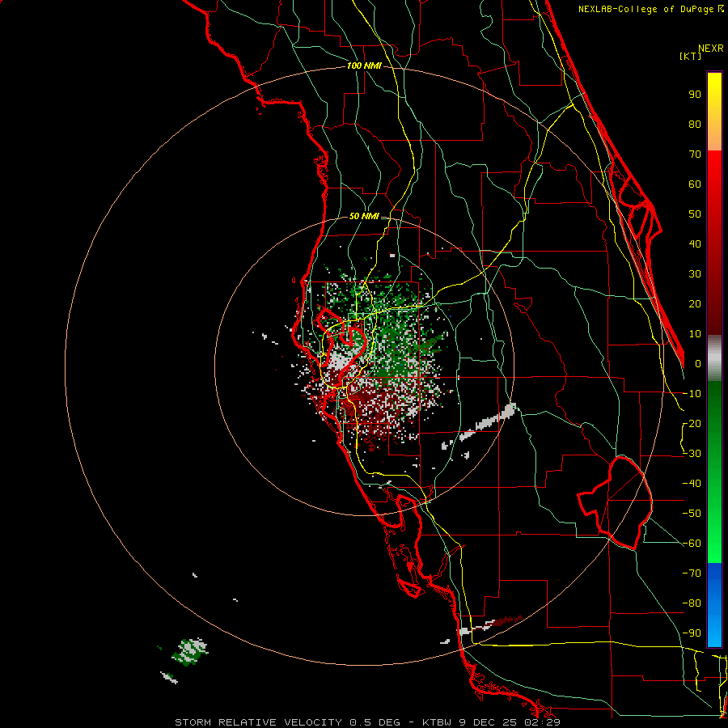
Task: Click the light cyan bottom segment of color bar
Action: tap(714, 632)
